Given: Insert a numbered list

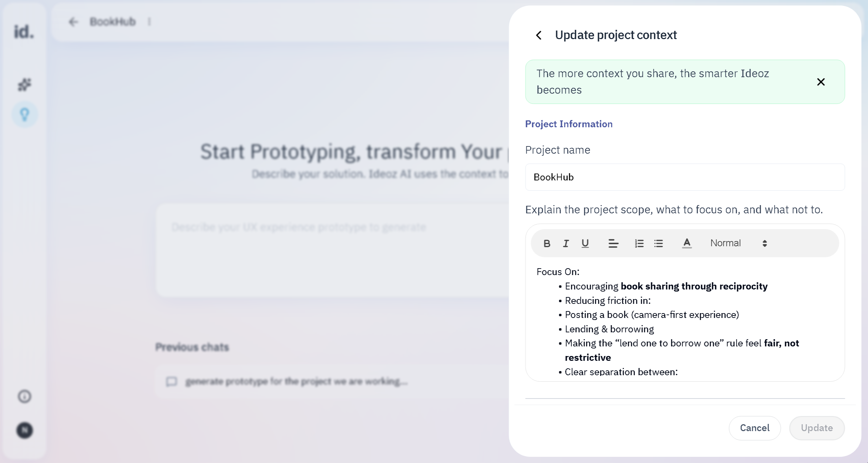Looking at the screenshot, I should point(639,244).
